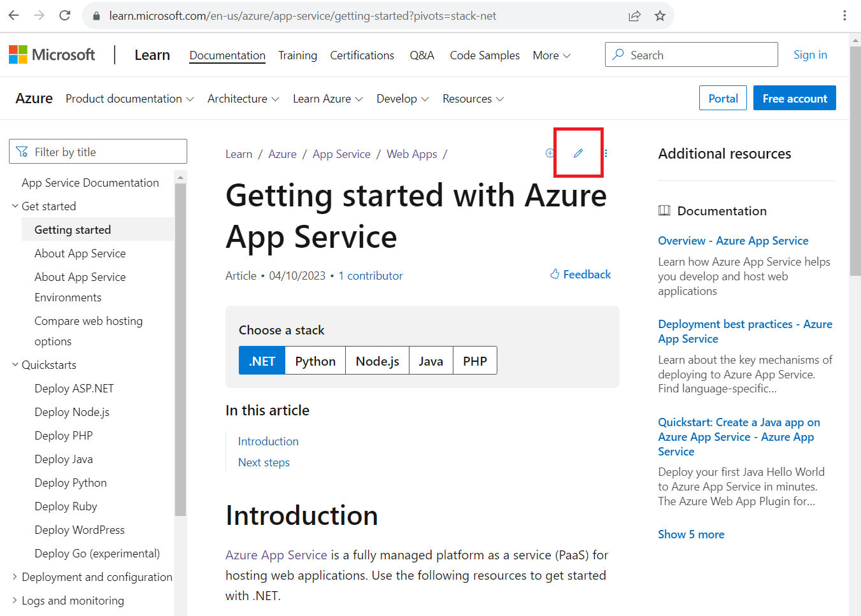Screen dimensions: 861x616
Task: Click the Documentation book icon in Additional resources
Action: click(x=665, y=210)
